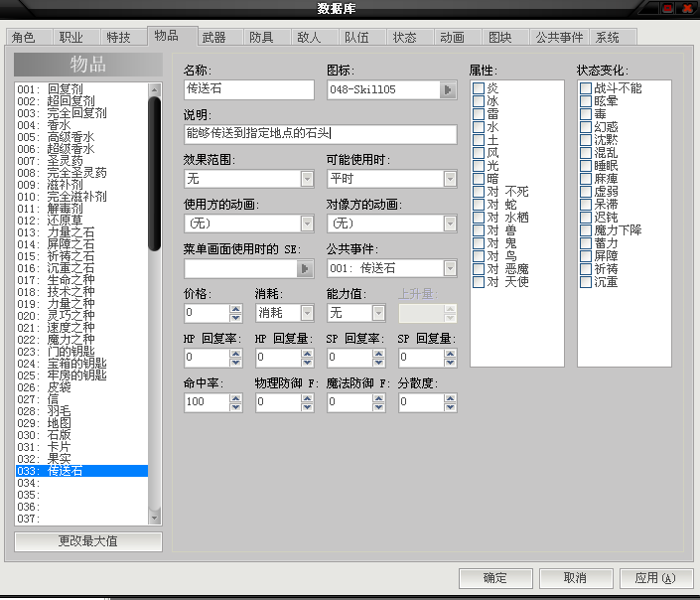Open the 消耗 dropdown
700x600 pixels.
[307, 313]
